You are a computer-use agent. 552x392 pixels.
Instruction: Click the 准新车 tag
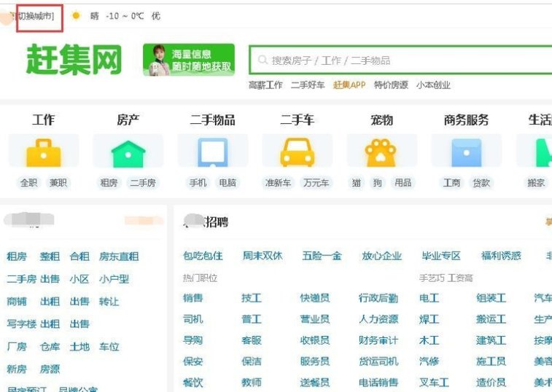(x=278, y=183)
